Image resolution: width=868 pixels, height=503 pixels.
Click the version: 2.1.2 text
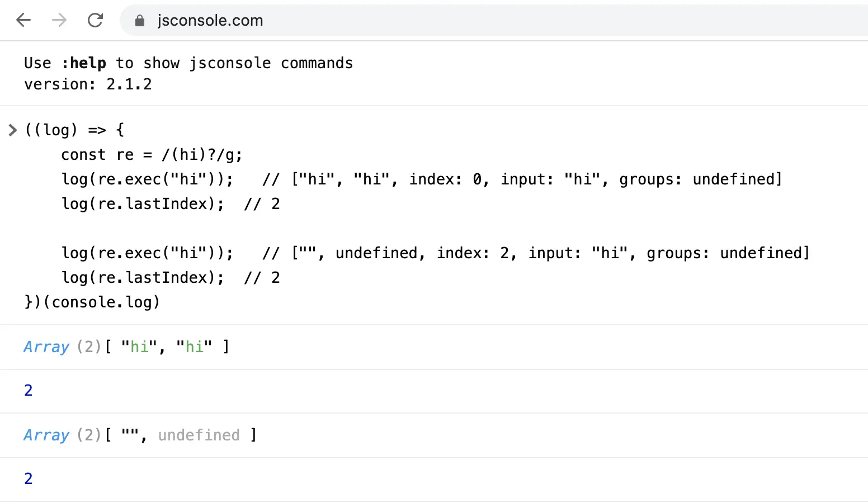(88, 84)
